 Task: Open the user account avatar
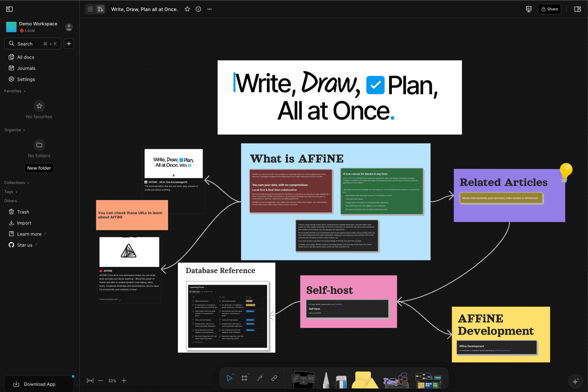point(69,27)
